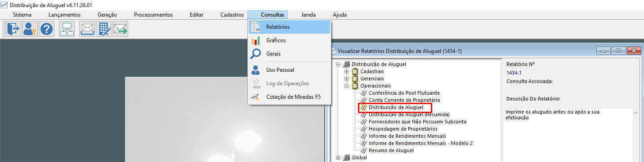644x162 pixels.
Task: Click the report icon beside Resumo de Aluguel
Action: [364, 150]
